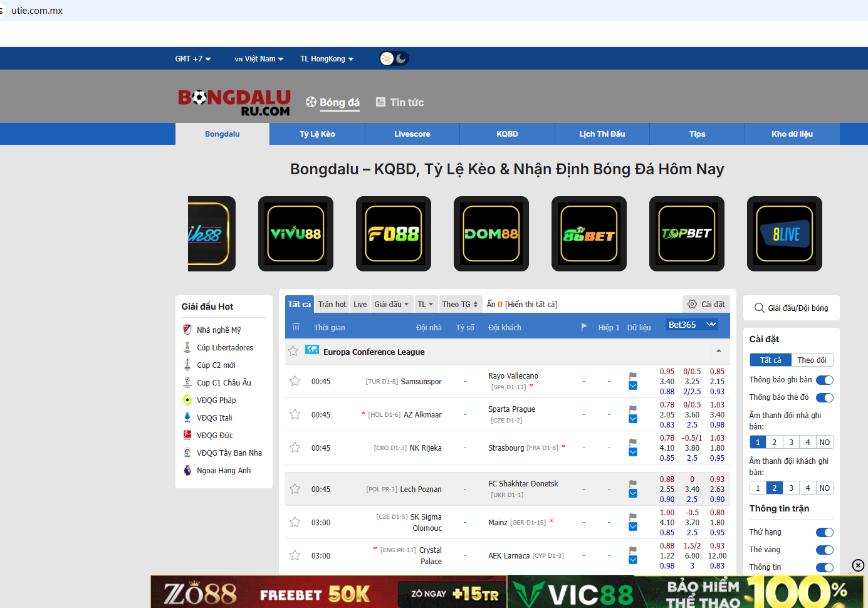Open the Cài đặt gear settings
Screen dimensions: 868x608
pyautogui.click(x=706, y=304)
